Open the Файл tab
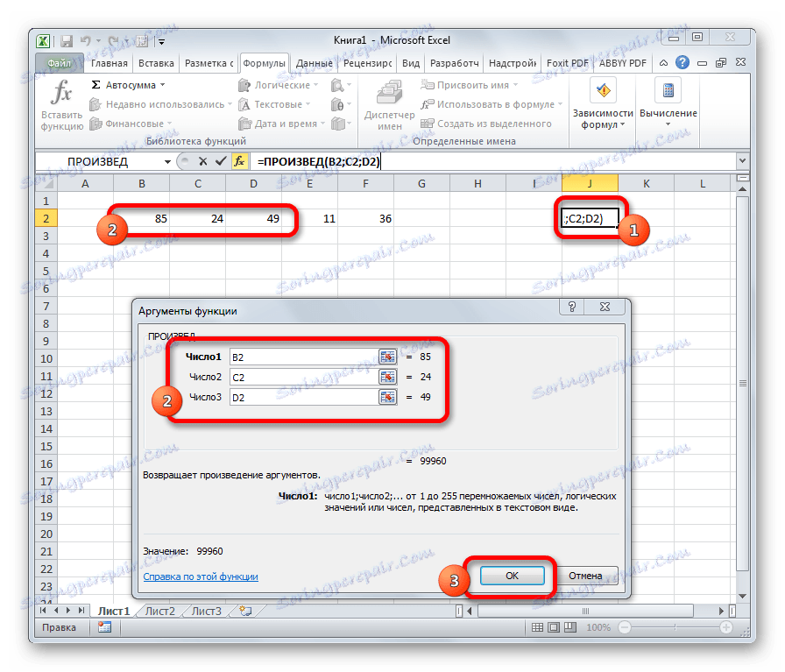Screen dimensions: 785x672 [x=59, y=63]
